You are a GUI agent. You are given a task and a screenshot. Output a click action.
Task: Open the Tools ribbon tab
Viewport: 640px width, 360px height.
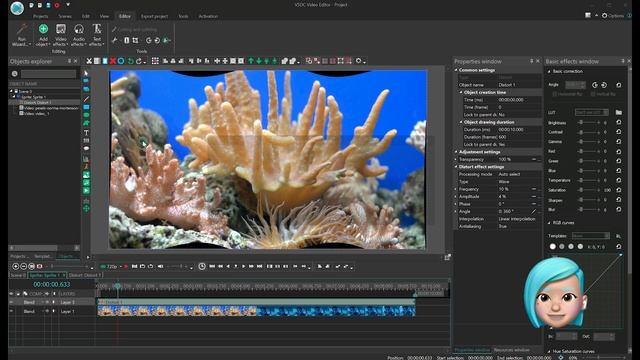183,16
